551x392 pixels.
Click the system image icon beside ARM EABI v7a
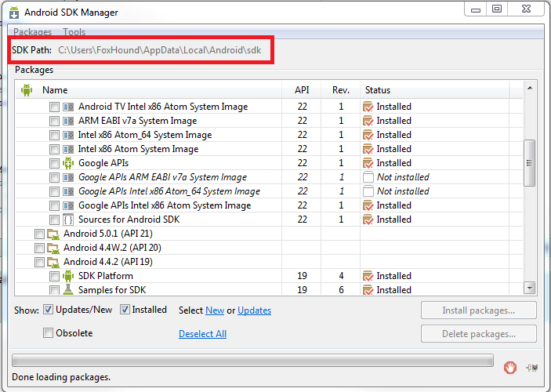68,121
